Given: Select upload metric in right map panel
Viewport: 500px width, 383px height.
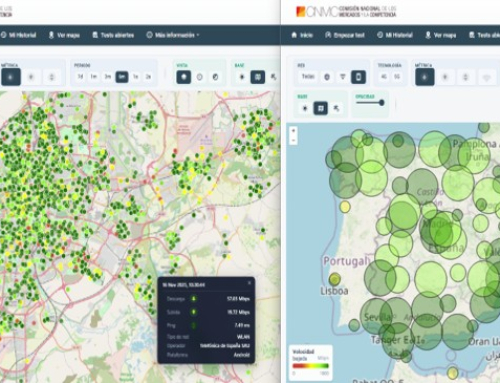Looking at the screenshot, I should point(445,77).
